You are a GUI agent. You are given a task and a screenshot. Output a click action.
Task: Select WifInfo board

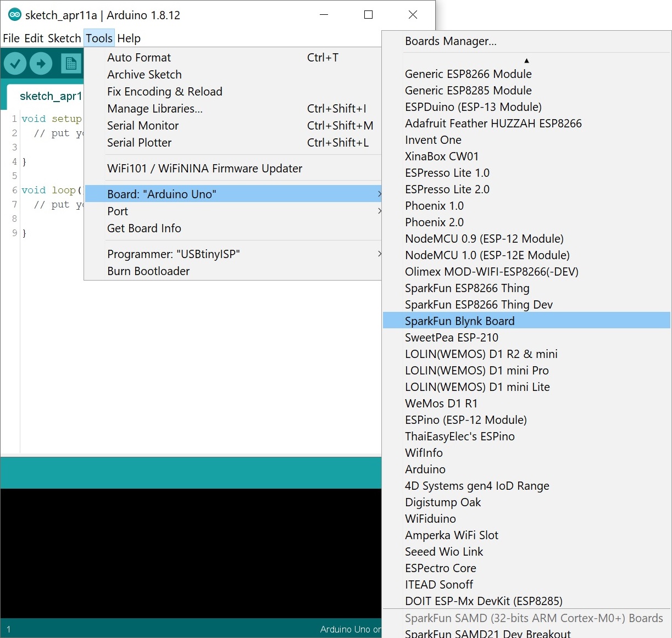coord(526,453)
